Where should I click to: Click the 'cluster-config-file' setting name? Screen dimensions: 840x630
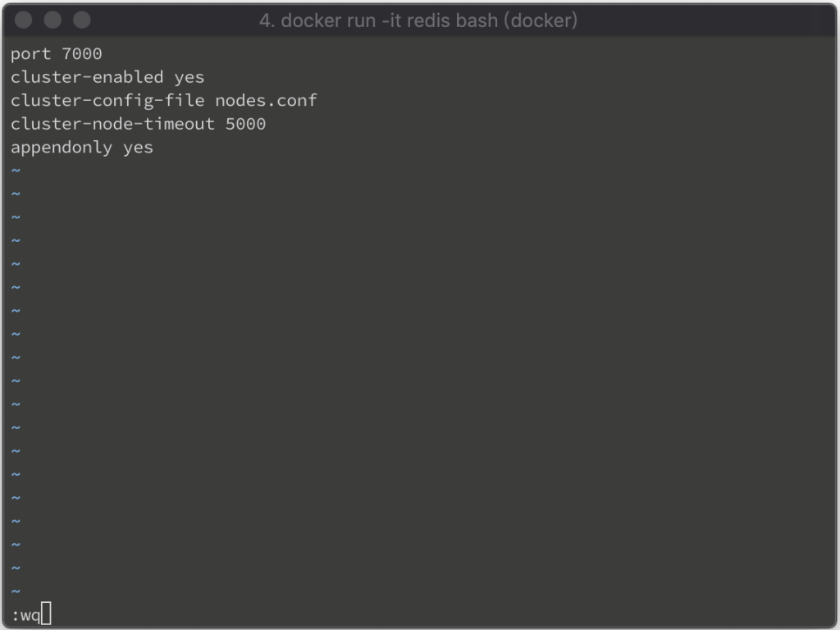point(107,101)
